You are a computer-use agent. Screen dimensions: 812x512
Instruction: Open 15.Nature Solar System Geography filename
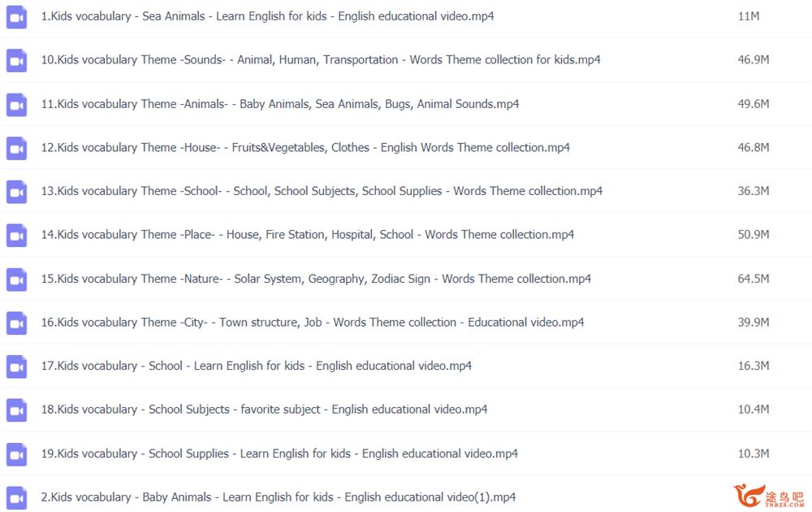pos(316,279)
